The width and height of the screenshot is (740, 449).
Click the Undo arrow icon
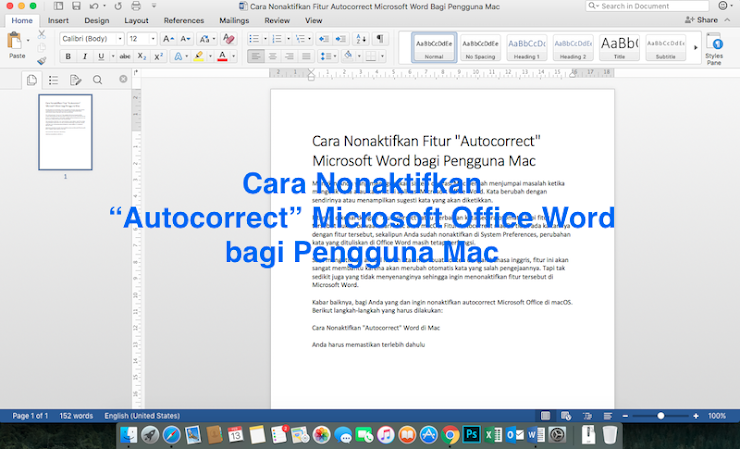click(94, 6)
